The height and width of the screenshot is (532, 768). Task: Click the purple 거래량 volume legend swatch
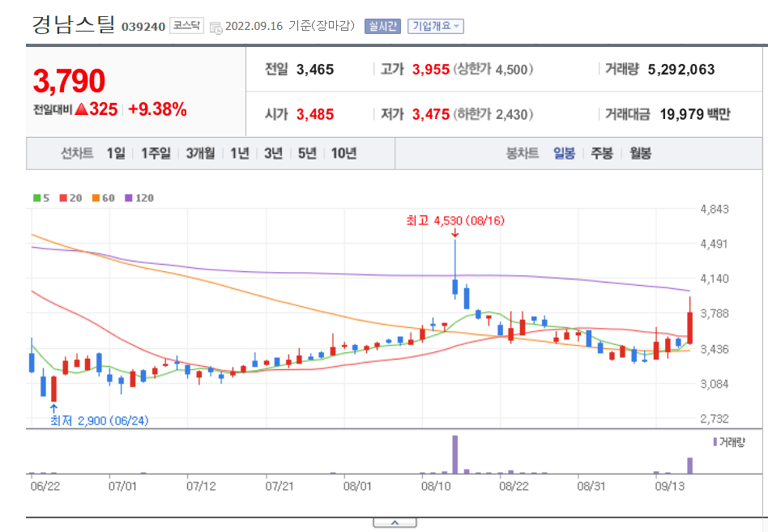(x=715, y=442)
